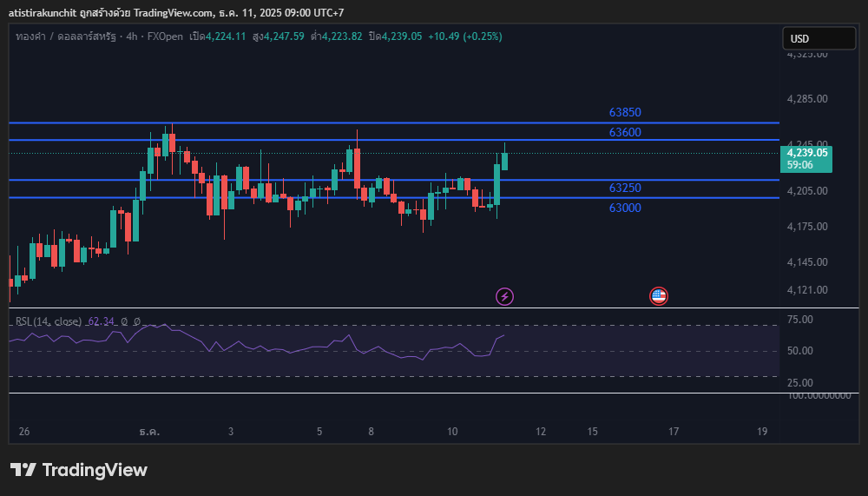The height and width of the screenshot is (496, 868).
Task: Click the topmost blue resistance line
Action: (x=347, y=123)
